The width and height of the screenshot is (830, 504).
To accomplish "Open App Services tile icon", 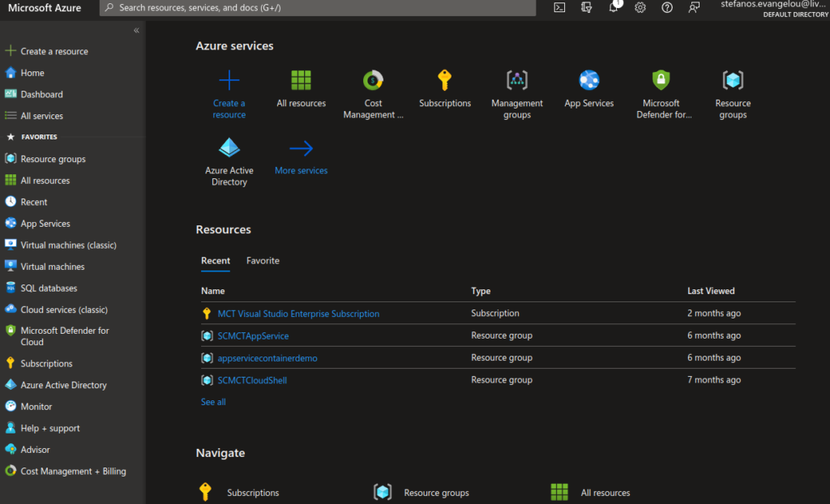I will pos(588,80).
